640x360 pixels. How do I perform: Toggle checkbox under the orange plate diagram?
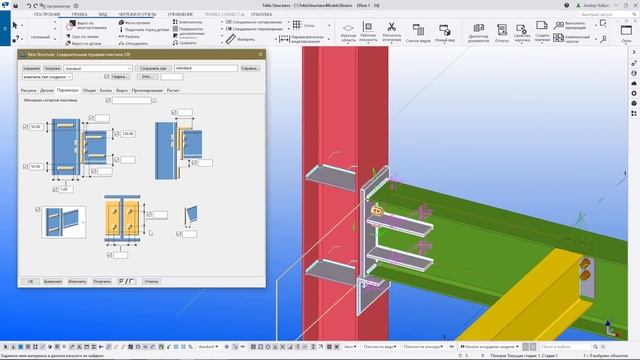109,255
